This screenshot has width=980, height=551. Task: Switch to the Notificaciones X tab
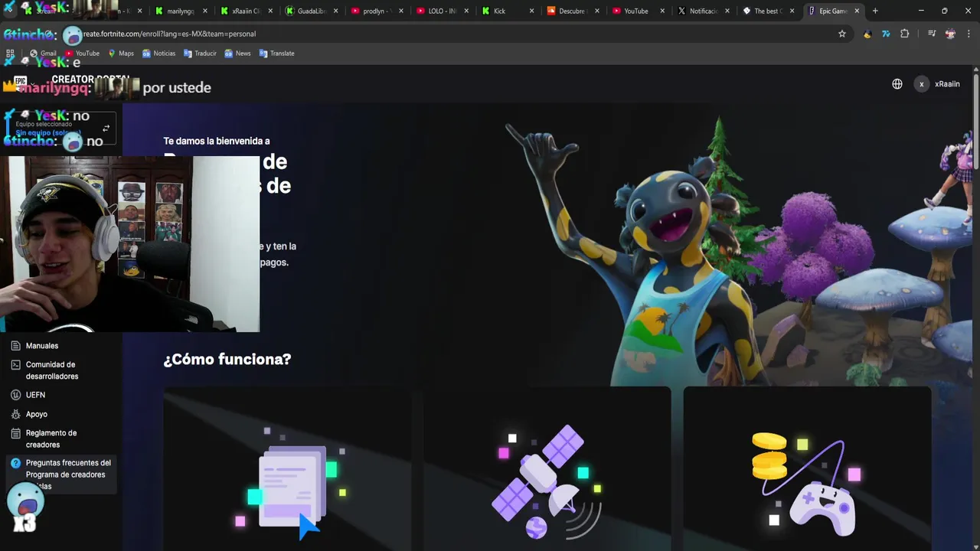click(x=701, y=11)
